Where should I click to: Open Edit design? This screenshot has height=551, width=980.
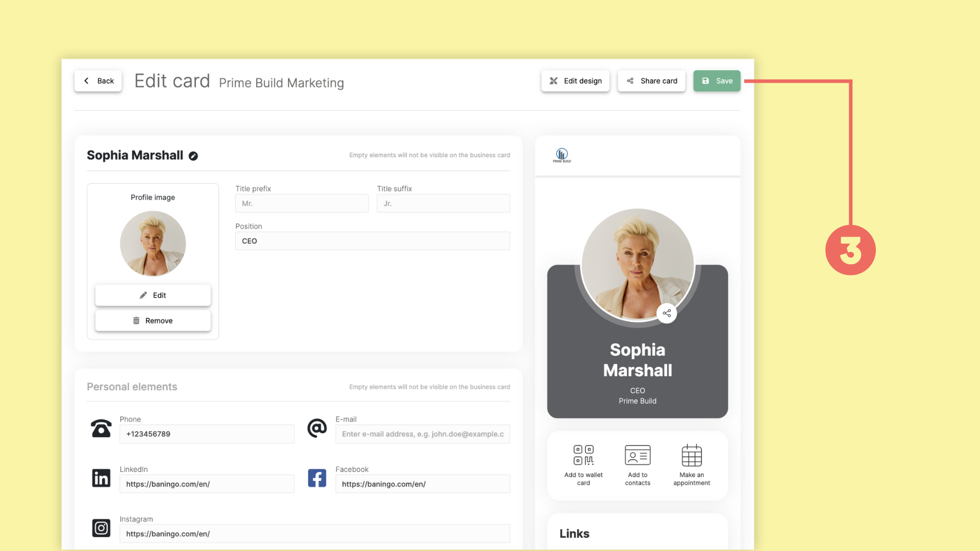point(575,81)
